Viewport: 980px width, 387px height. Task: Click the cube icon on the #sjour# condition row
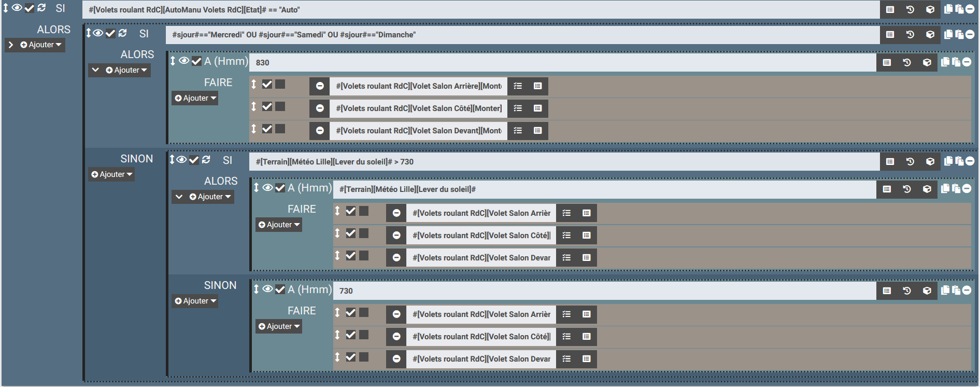click(x=930, y=34)
